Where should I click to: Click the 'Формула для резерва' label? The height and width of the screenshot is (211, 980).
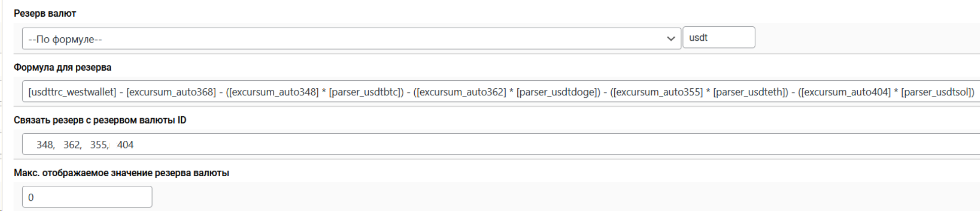pyautogui.click(x=63, y=67)
